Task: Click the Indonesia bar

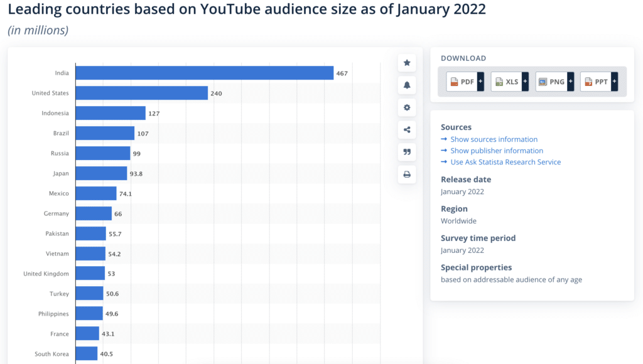Action: (111, 113)
